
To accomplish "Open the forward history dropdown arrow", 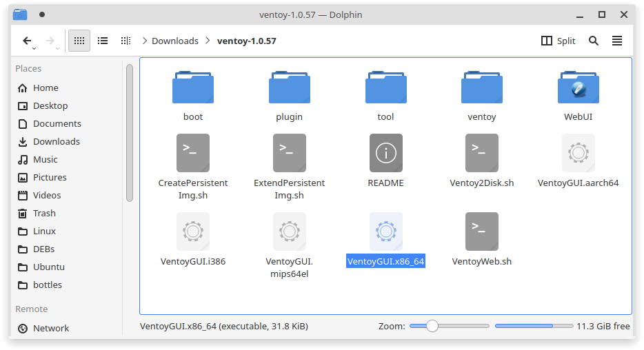I will coord(57,48).
